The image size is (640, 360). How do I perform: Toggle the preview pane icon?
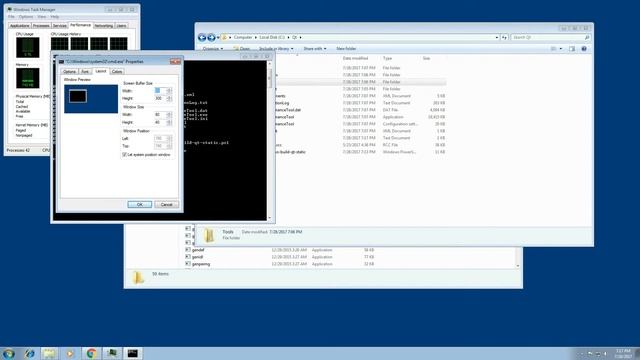tap(572, 49)
